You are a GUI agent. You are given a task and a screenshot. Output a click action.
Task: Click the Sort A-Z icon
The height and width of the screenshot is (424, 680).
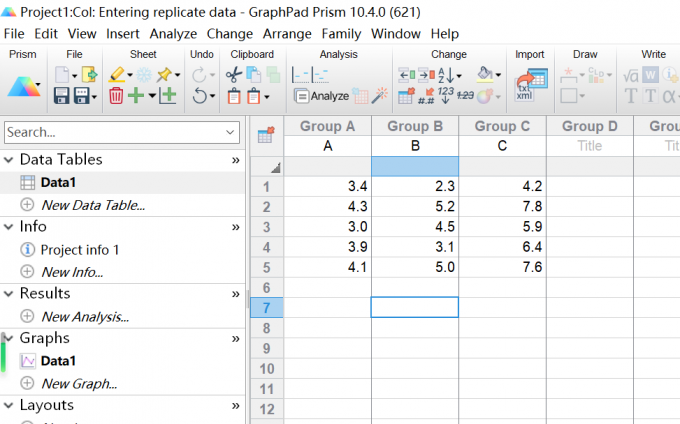coord(447,74)
